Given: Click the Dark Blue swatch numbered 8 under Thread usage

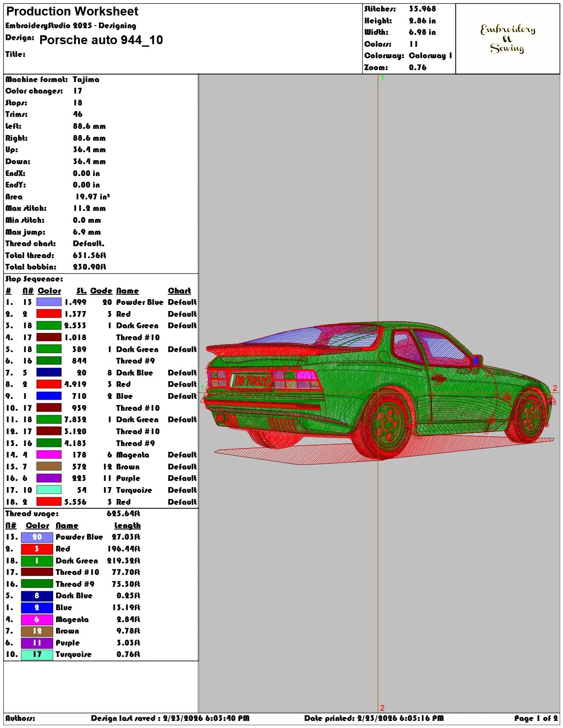Looking at the screenshot, I should [37, 596].
